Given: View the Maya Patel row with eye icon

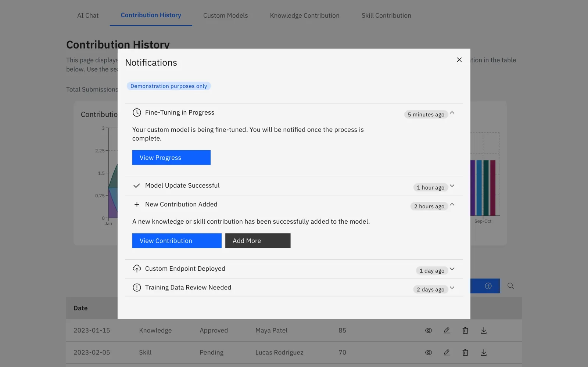Looking at the screenshot, I should point(429,330).
